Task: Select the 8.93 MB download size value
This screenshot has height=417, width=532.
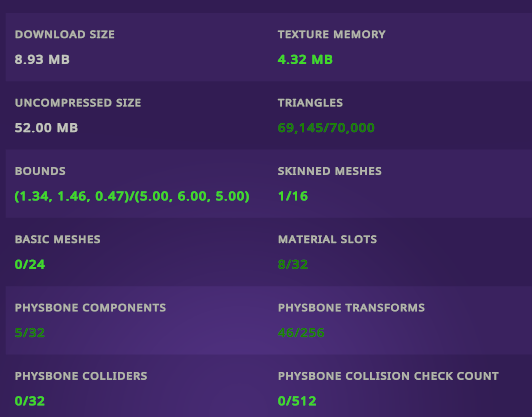Action: click(x=42, y=60)
